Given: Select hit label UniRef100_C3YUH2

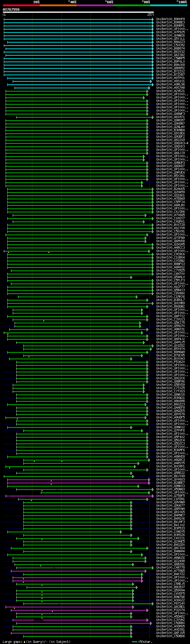Looking at the screenshot, I should [x=170, y=620].
